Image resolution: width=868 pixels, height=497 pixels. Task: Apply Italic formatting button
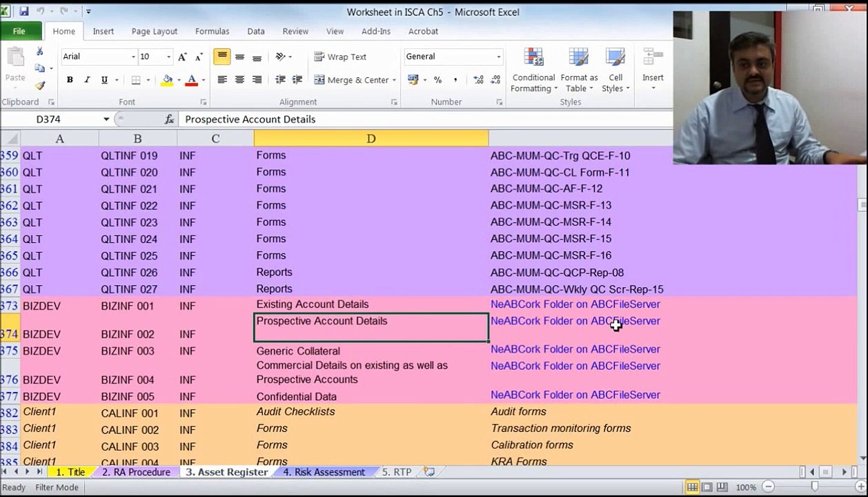(87, 80)
